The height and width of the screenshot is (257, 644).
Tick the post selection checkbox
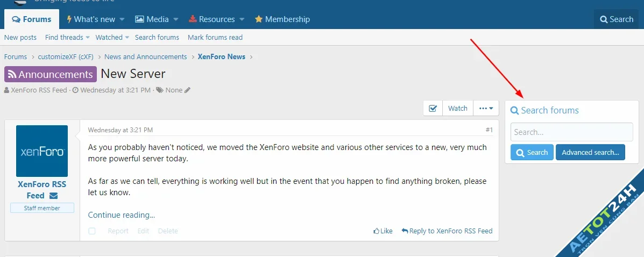coord(92,231)
